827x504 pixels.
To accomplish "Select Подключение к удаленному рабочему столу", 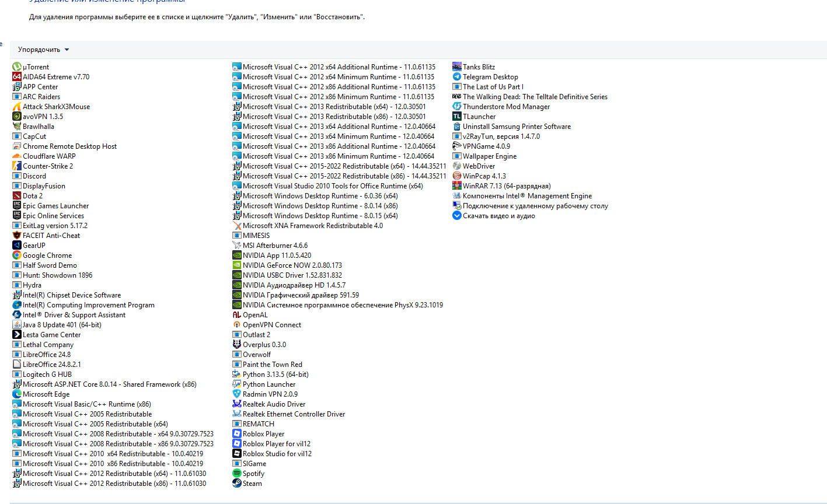I will coord(531,206).
